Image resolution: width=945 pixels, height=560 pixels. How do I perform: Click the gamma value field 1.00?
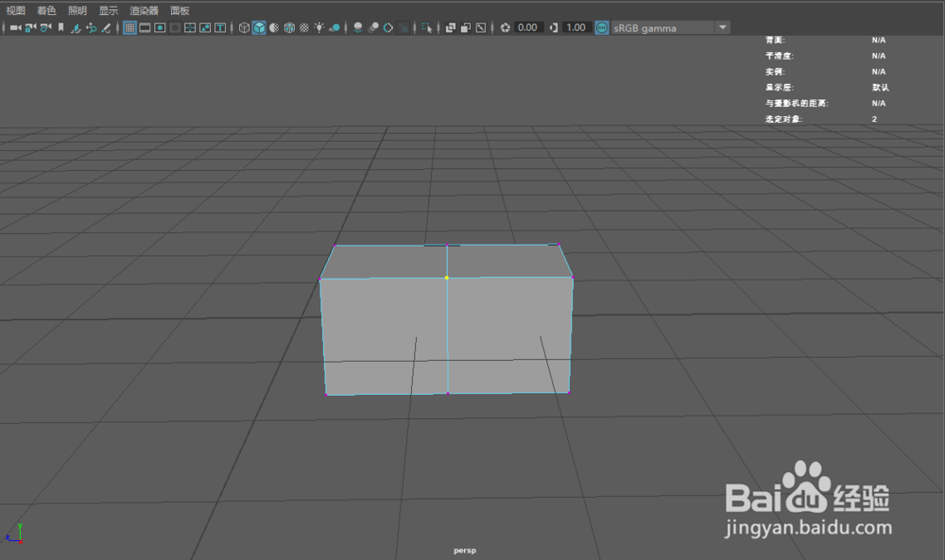(576, 27)
